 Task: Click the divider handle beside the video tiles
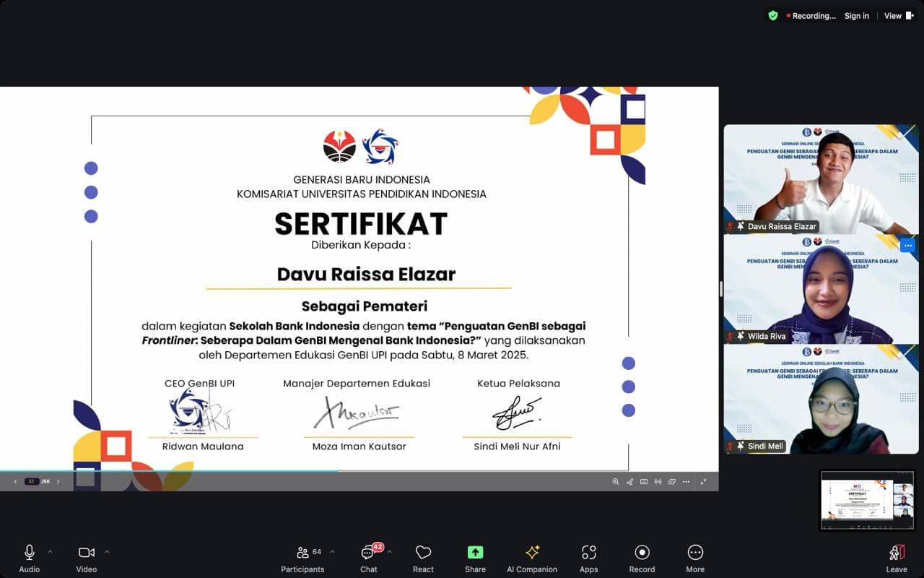click(721, 289)
